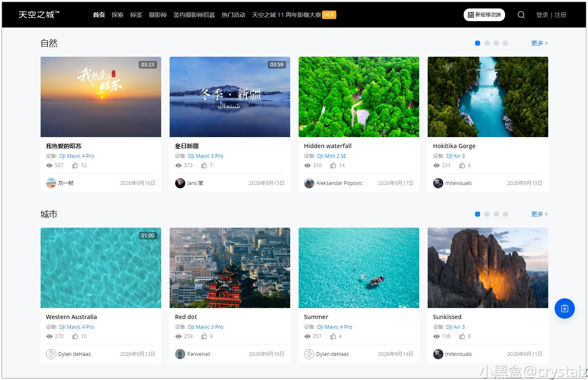This screenshot has height=380, width=588.
Task: Open DJI Mini 2 SE device link
Action: [332, 156]
